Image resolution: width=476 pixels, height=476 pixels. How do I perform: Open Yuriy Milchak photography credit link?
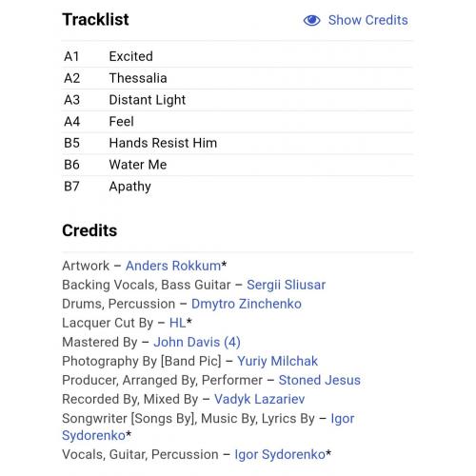[x=277, y=361]
